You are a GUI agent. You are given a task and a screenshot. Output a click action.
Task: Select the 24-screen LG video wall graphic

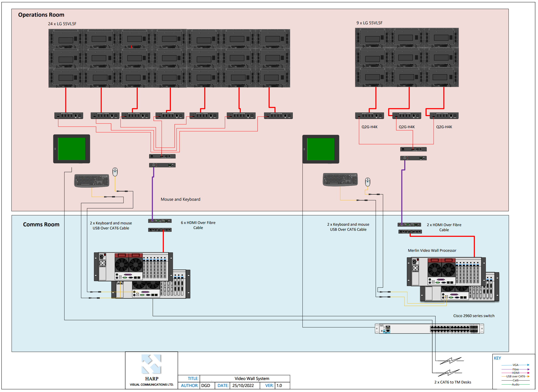tap(169, 58)
